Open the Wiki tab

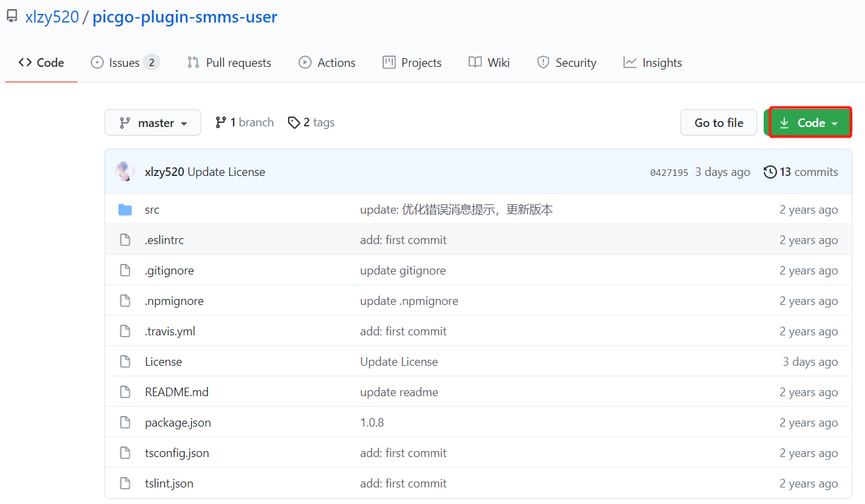(x=489, y=63)
